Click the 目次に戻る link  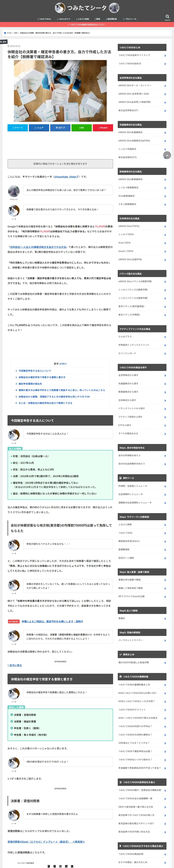tap(14, 665)
